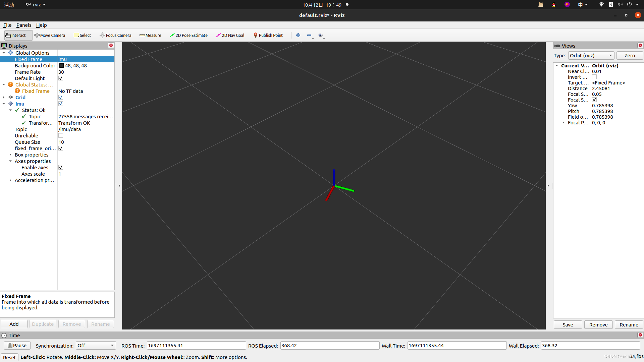644x362 pixels.
Task: Toggle the Grid display checkbox
Action: [61, 97]
